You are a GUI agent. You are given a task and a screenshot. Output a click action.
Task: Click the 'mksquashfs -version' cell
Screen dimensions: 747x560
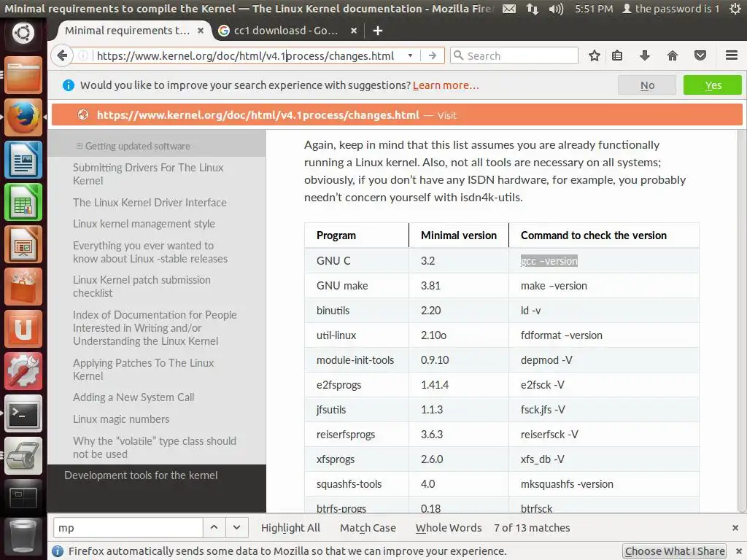pos(603,484)
